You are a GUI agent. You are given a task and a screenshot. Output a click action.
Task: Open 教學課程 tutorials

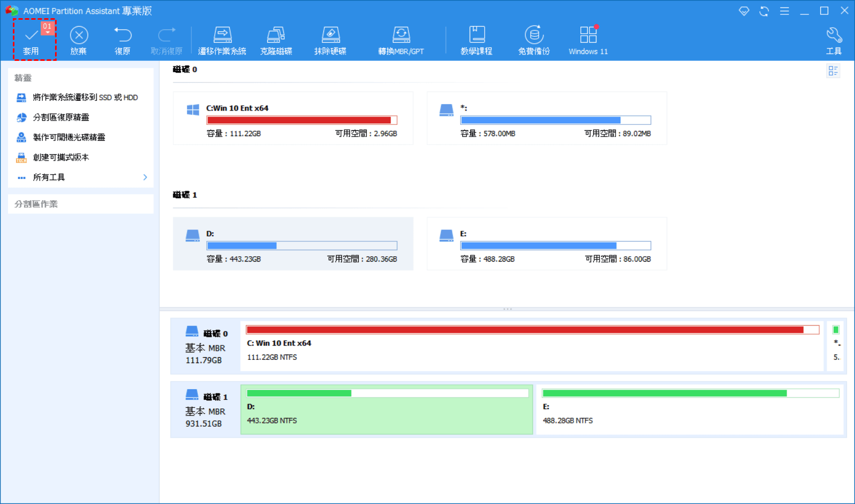[477, 41]
